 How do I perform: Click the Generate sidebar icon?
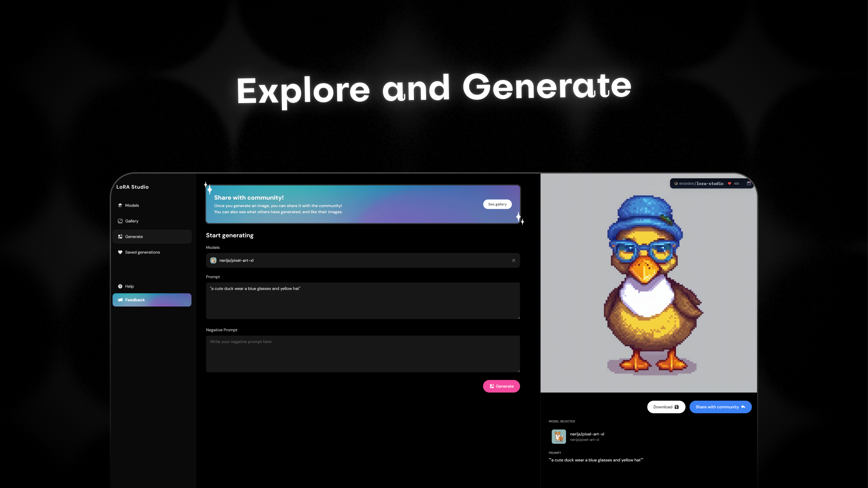point(120,237)
